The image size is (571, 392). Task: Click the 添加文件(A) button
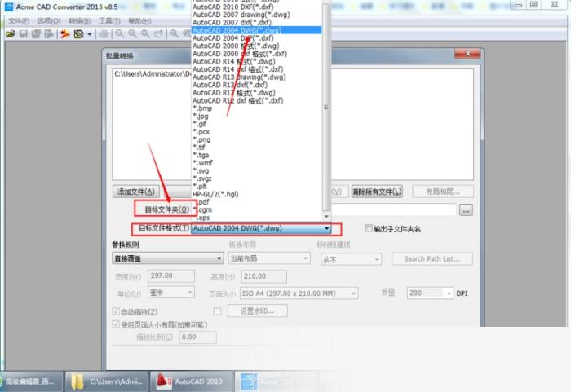coord(136,192)
